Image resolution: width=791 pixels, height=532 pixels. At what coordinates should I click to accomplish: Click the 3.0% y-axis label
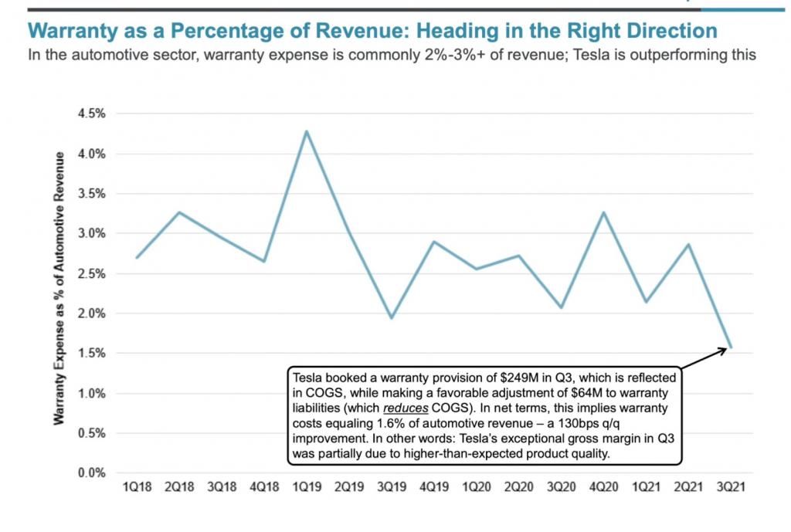[x=92, y=233]
